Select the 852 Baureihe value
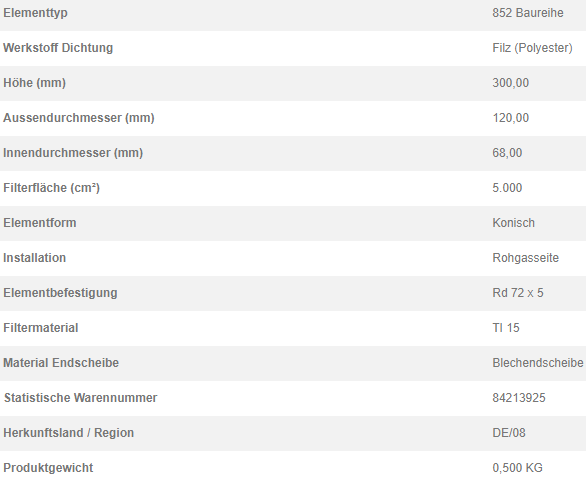586x480 pixels. 528,13
